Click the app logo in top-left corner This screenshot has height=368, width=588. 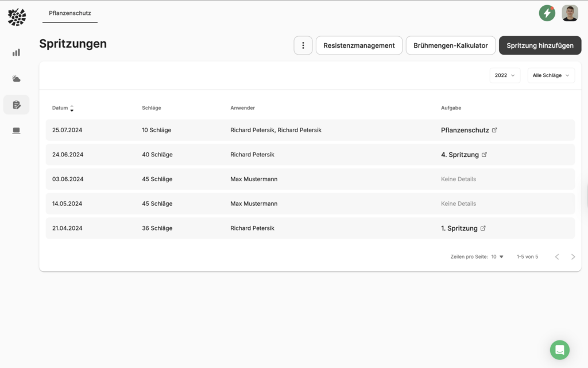[x=17, y=17]
